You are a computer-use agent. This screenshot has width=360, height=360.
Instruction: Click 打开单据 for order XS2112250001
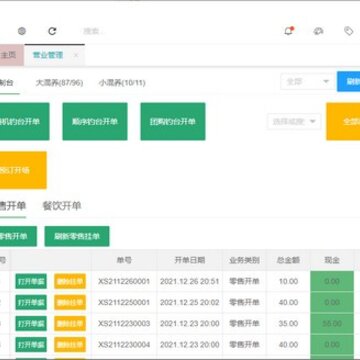[x=31, y=302]
